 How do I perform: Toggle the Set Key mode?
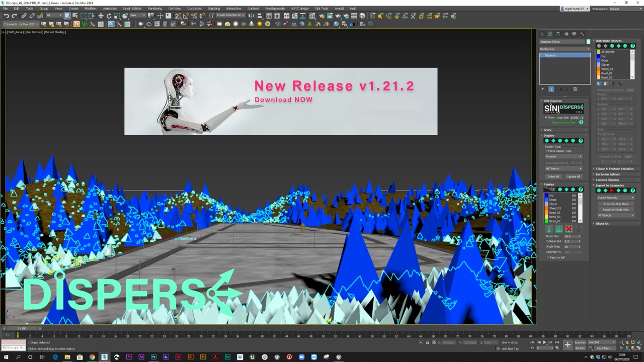point(580,348)
